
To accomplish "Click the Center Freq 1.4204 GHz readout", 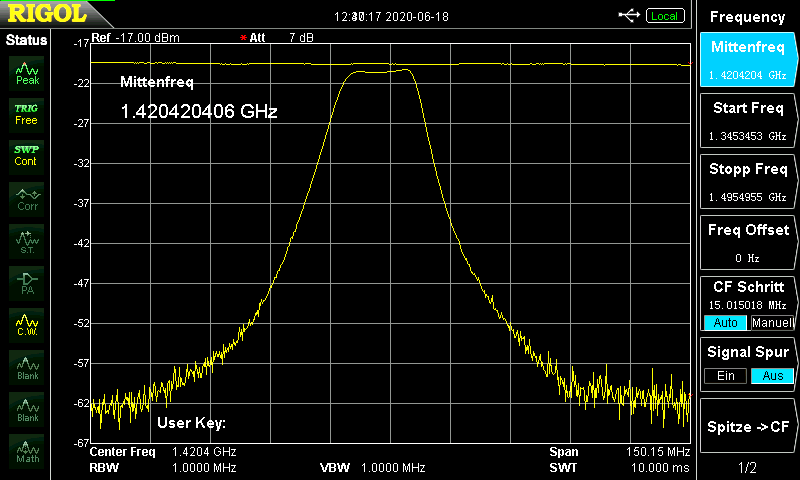I will click(163, 452).
